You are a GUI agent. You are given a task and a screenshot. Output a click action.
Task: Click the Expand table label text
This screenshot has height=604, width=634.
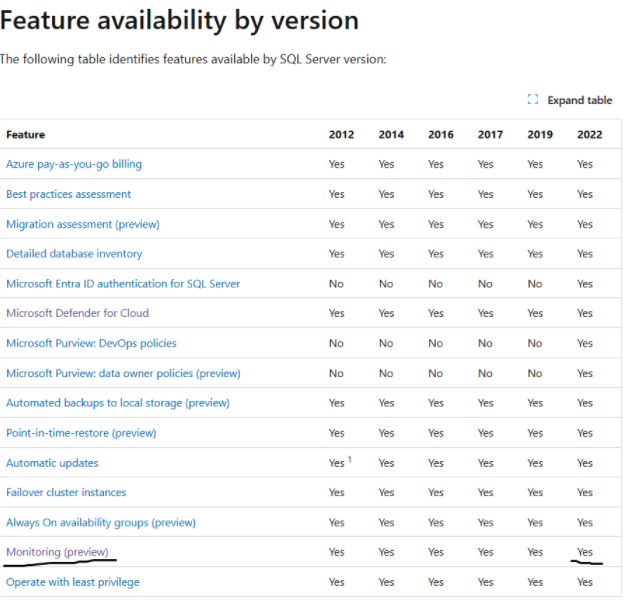[x=579, y=100]
